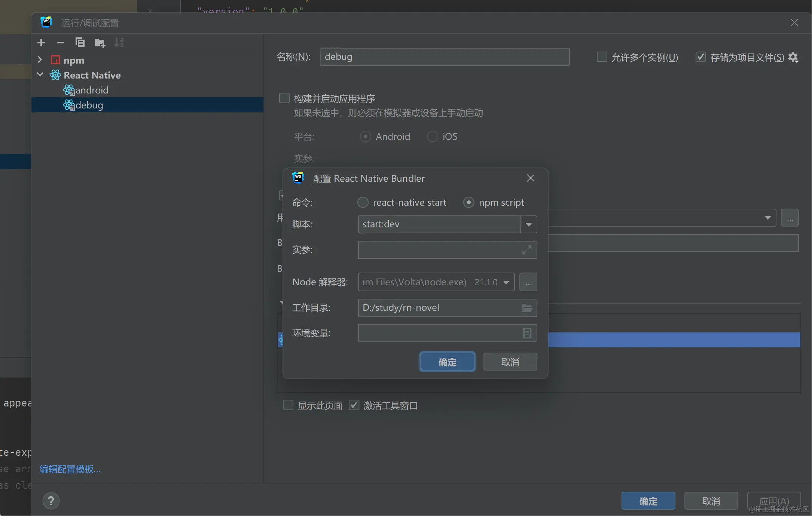The width and height of the screenshot is (812, 516).
Task: Toggle store as project file checkbox
Action: pyautogui.click(x=700, y=57)
